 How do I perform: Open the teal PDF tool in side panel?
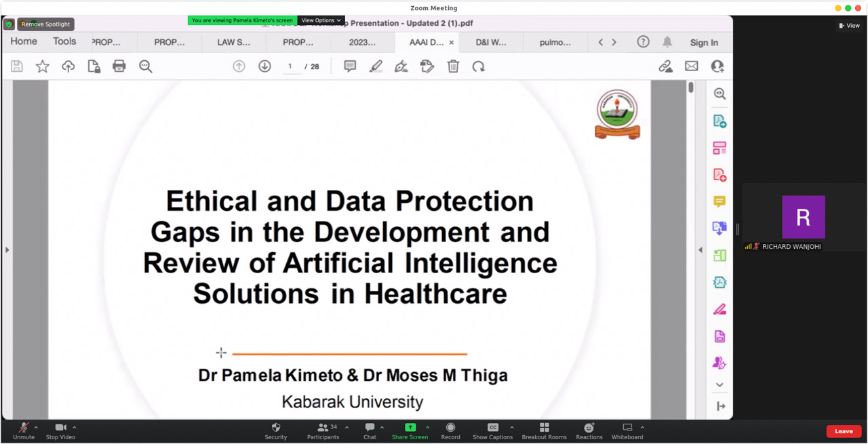point(719,283)
